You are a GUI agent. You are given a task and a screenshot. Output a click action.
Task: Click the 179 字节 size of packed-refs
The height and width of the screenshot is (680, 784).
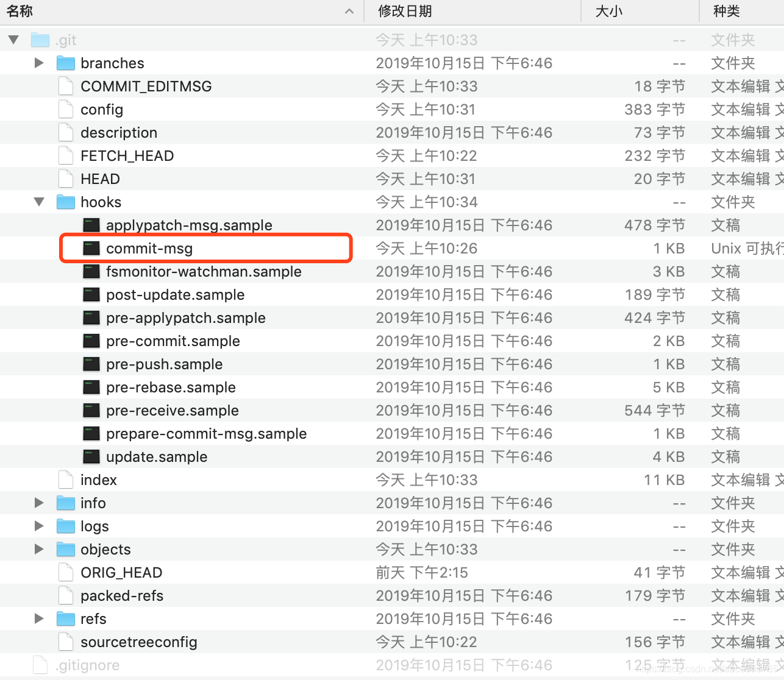[x=655, y=596]
